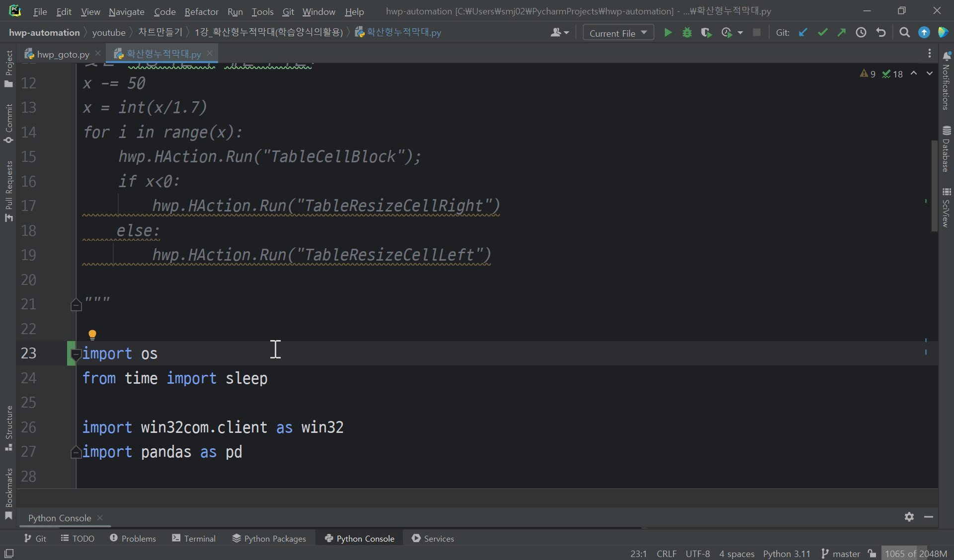The image size is (954, 560).
Task: Open the Terminal tool window
Action: point(194,538)
